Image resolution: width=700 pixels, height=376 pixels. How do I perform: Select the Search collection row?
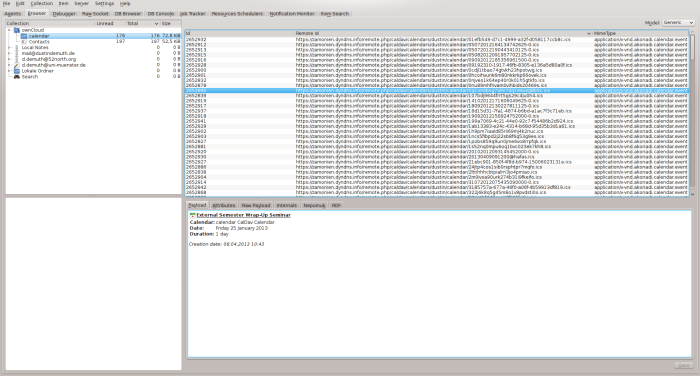pos(93,77)
